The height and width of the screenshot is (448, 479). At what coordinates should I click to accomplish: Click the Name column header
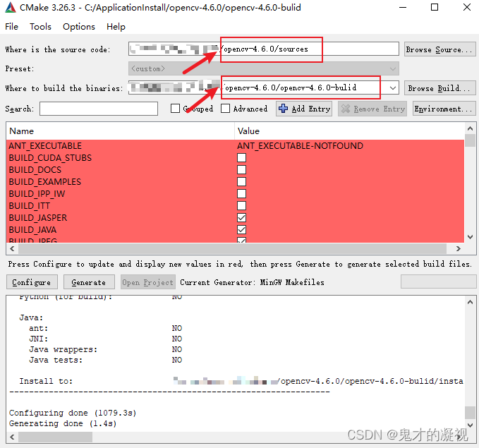coord(121,131)
